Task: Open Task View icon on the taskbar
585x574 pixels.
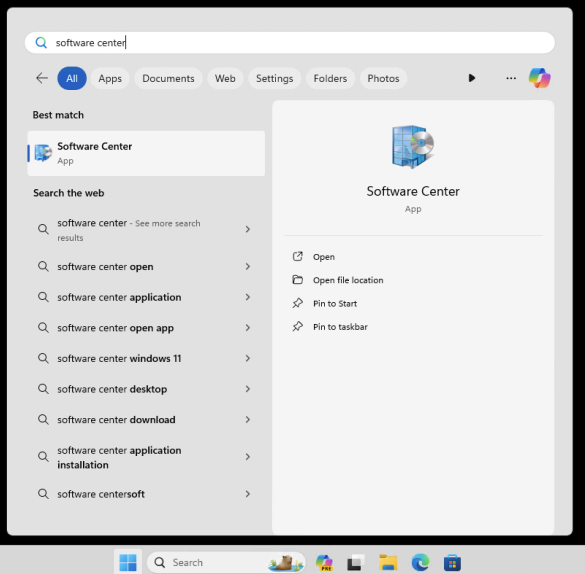Action: click(355, 562)
